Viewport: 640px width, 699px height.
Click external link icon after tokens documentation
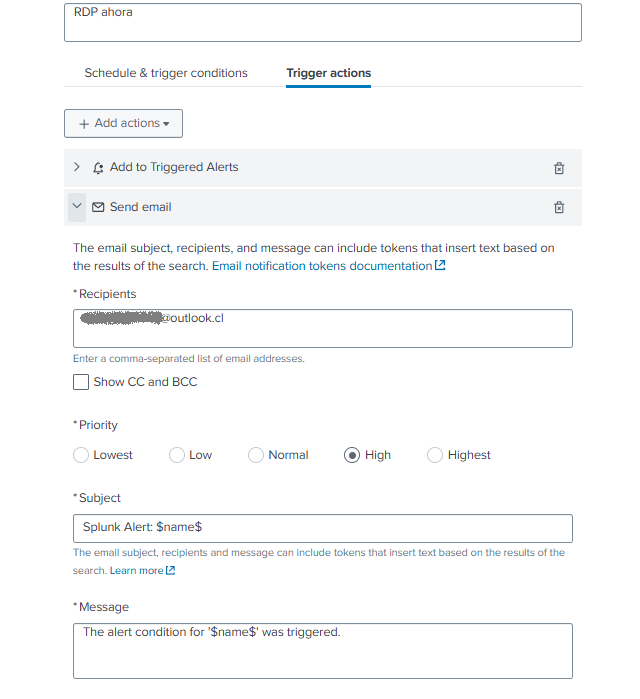pyautogui.click(x=440, y=266)
